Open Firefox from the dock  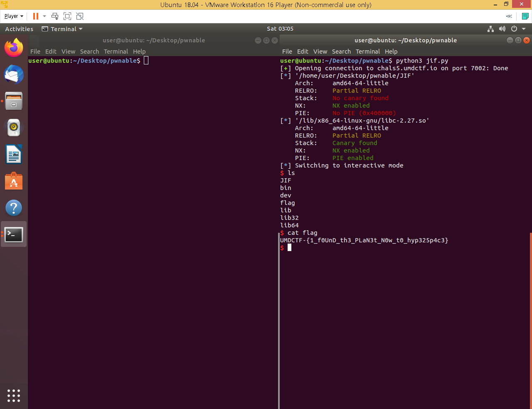[14, 48]
